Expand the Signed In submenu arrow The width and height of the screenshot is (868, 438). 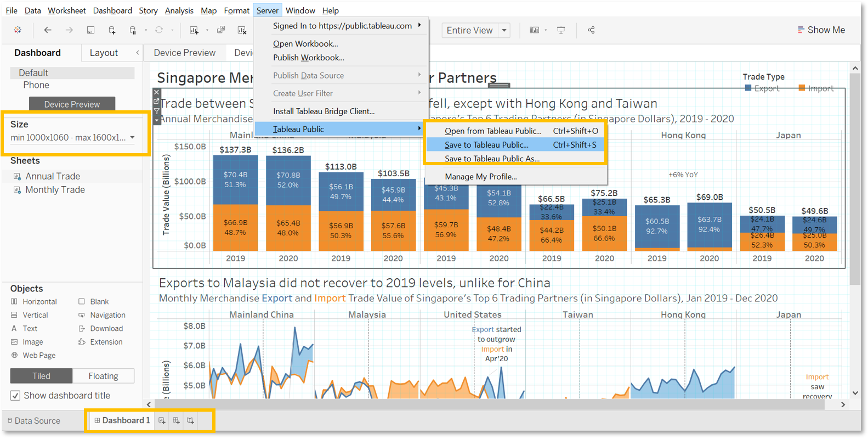coord(419,25)
